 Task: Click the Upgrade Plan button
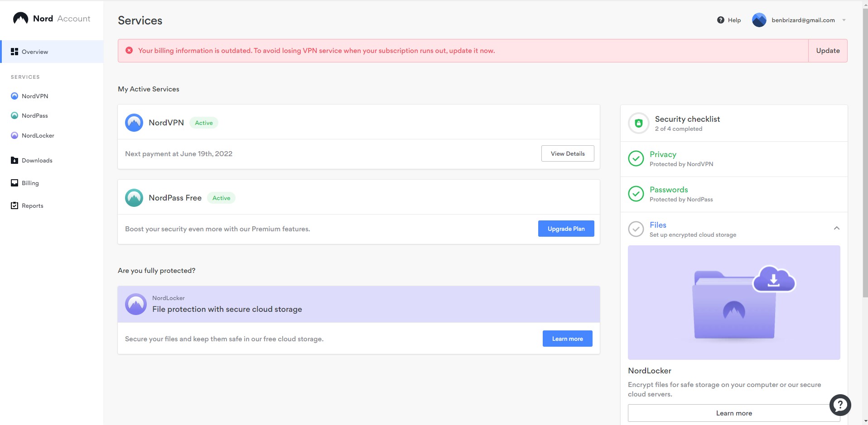pos(566,229)
